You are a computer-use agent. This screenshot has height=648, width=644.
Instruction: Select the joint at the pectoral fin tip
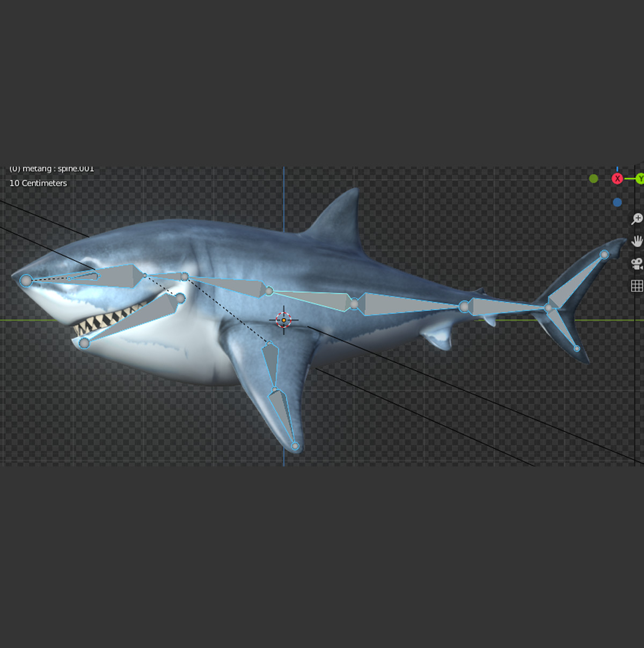click(x=295, y=446)
